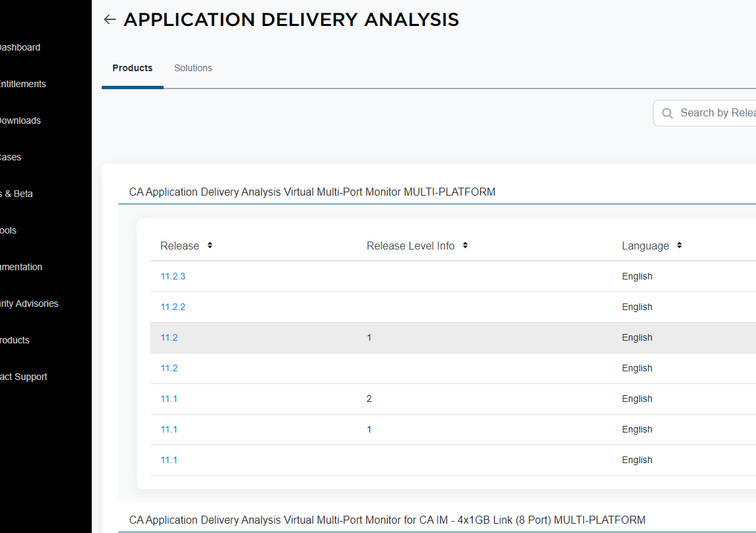The height and width of the screenshot is (533, 756).
Task: Switch to the Solutions tab
Action: (193, 68)
